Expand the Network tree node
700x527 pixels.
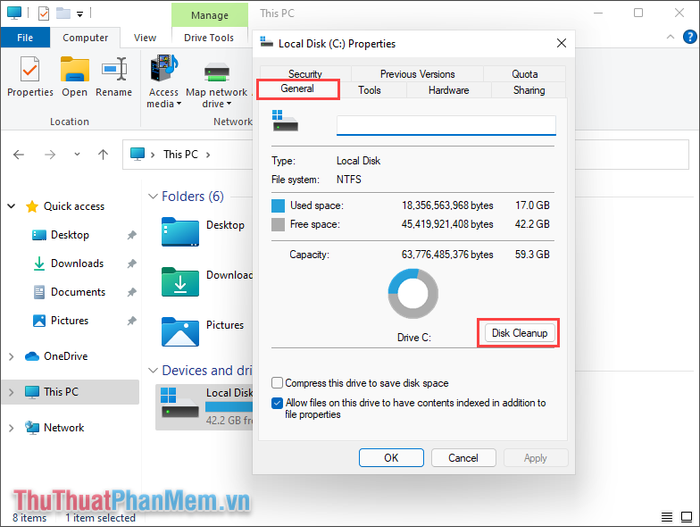pyautogui.click(x=12, y=428)
